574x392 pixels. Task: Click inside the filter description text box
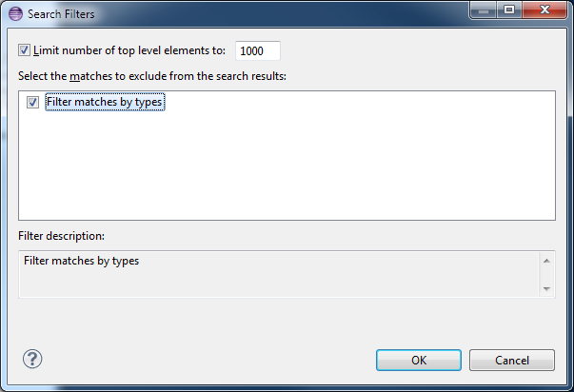[279, 275]
